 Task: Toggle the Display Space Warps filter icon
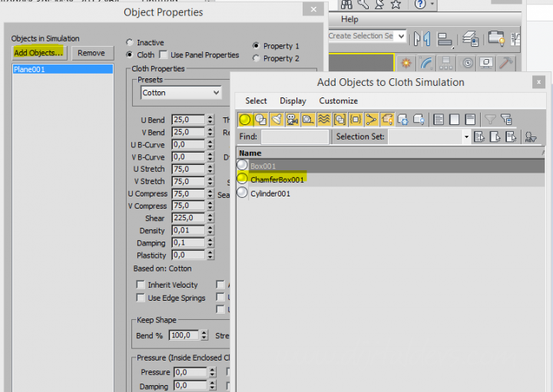tap(324, 119)
